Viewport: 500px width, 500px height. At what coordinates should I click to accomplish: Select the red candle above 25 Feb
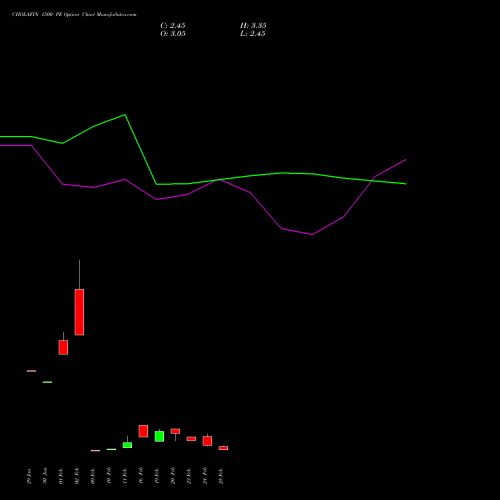pyautogui.click(x=223, y=448)
